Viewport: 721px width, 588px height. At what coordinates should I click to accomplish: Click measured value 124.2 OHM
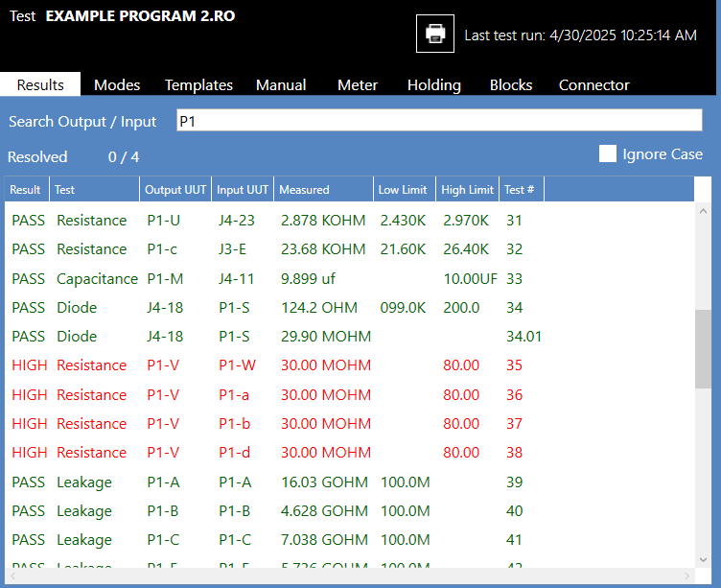[x=319, y=307]
